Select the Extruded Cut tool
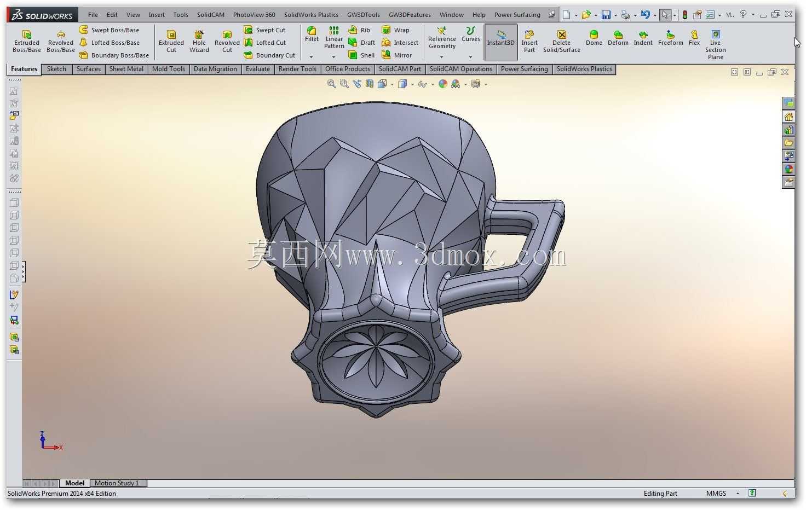812x510 pixels. tap(171, 41)
